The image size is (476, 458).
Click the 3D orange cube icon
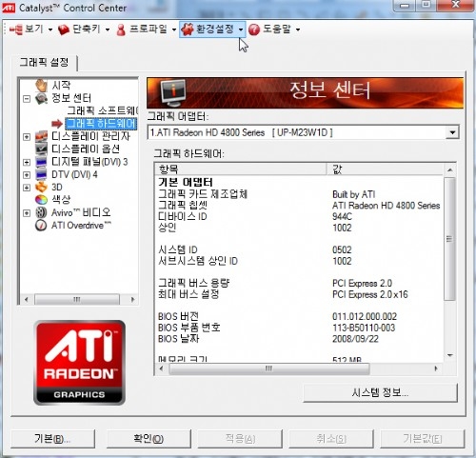pyautogui.click(x=41, y=187)
